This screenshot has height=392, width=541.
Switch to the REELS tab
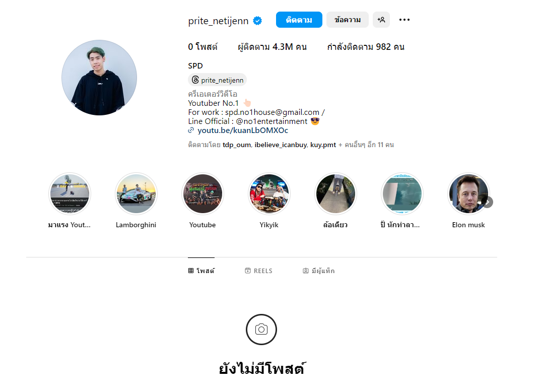click(259, 271)
